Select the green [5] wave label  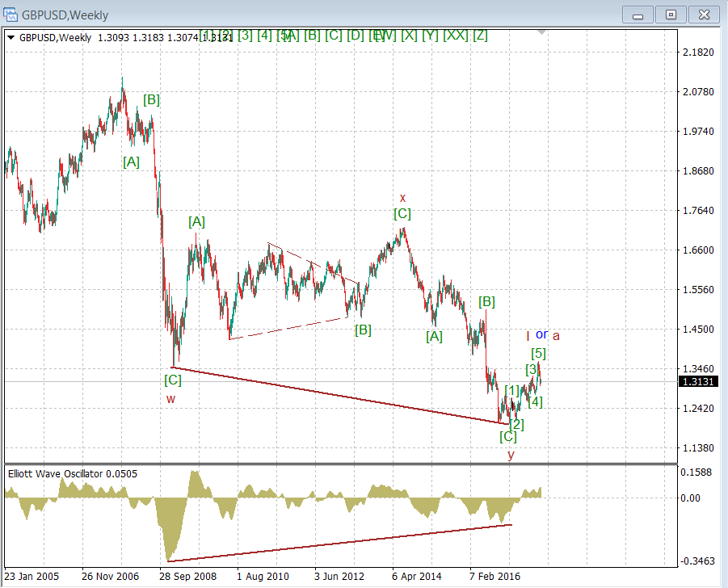539,353
